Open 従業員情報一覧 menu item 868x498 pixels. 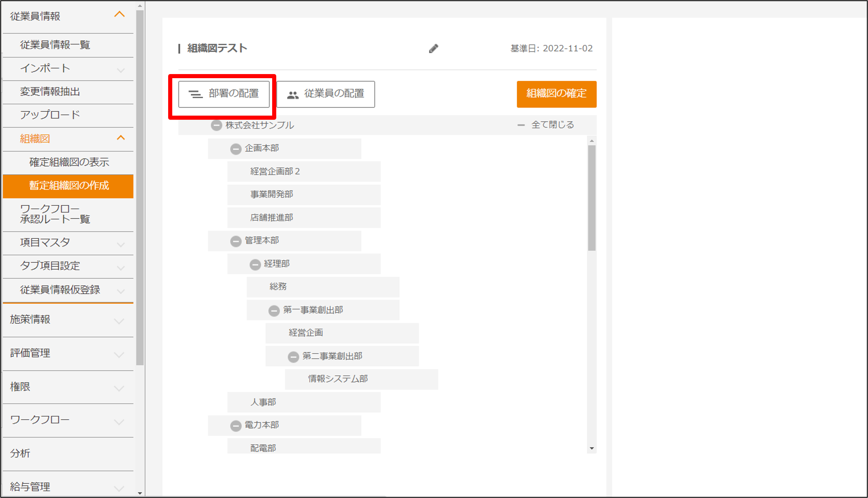click(55, 45)
